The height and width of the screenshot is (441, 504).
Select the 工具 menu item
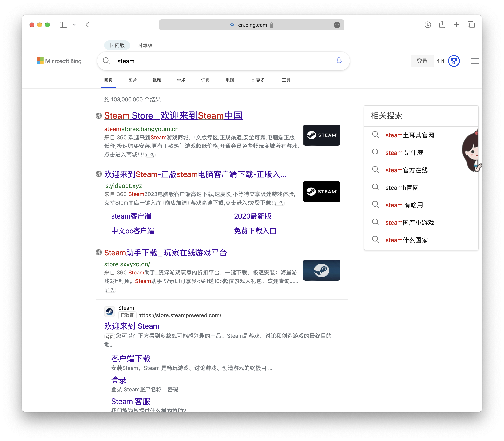pyautogui.click(x=286, y=80)
